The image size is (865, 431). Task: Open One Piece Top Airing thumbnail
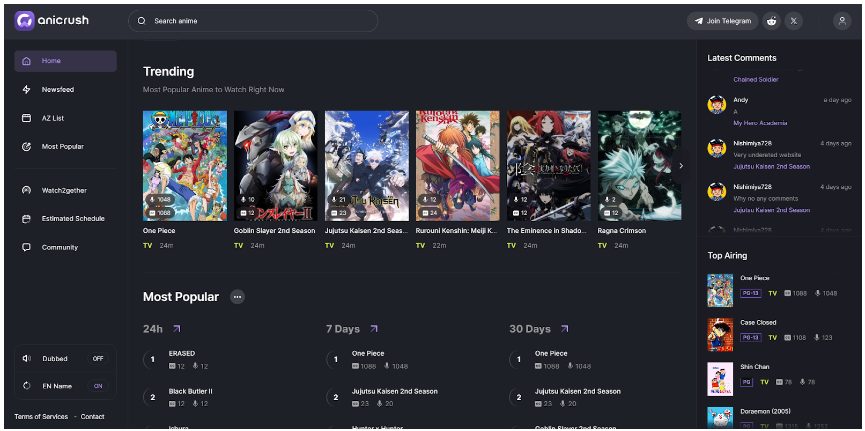pos(720,290)
